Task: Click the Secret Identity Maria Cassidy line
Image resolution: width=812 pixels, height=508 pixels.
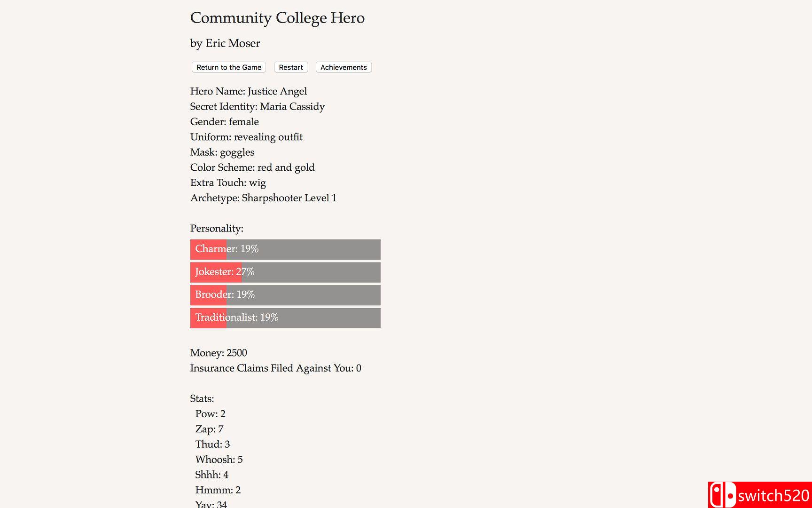Action: pyautogui.click(x=258, y=107)
